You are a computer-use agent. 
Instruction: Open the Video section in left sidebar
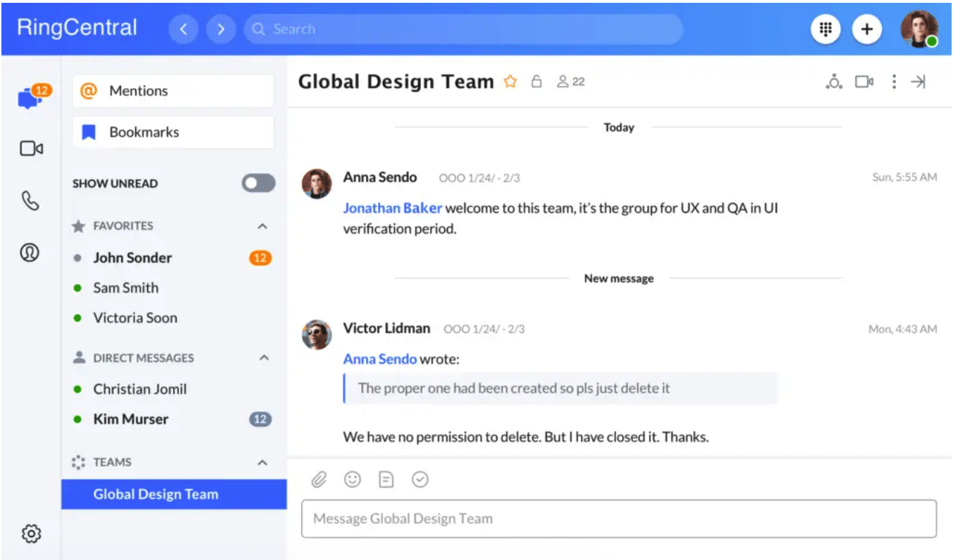[x=31, y=148]
